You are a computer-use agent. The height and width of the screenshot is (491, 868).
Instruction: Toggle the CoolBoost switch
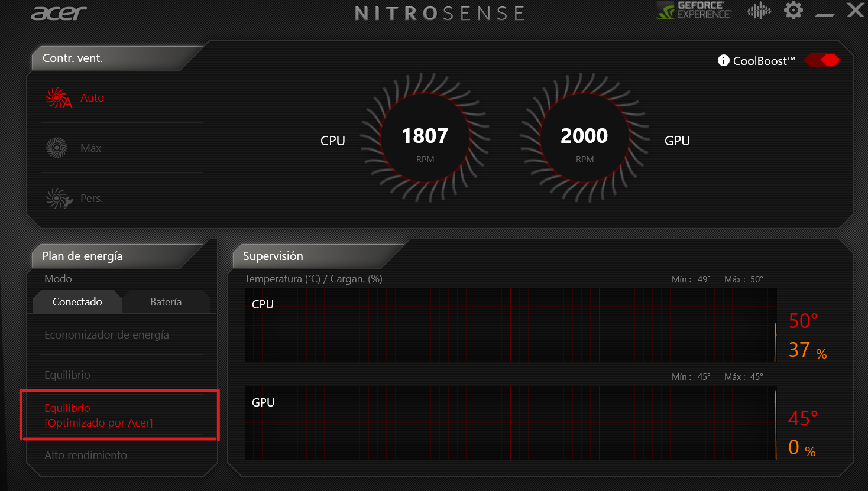click(x=822, y=60)
